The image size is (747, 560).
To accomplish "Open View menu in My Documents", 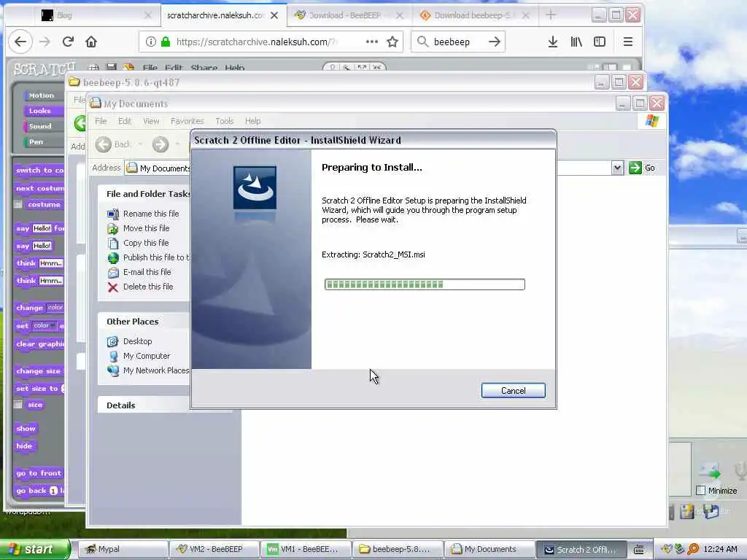I will pyautogui.click(x=151, y=121).
